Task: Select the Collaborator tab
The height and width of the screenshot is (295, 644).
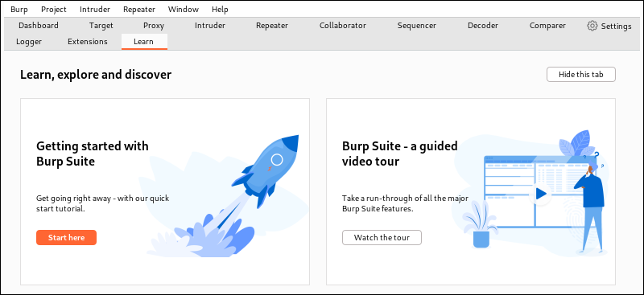Action: (x=343, y=26)
